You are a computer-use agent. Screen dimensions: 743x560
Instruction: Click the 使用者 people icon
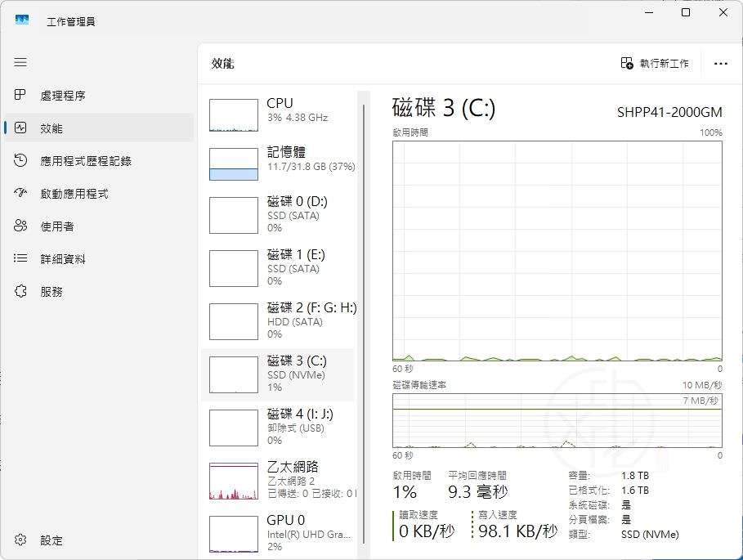tap(20, 226)
